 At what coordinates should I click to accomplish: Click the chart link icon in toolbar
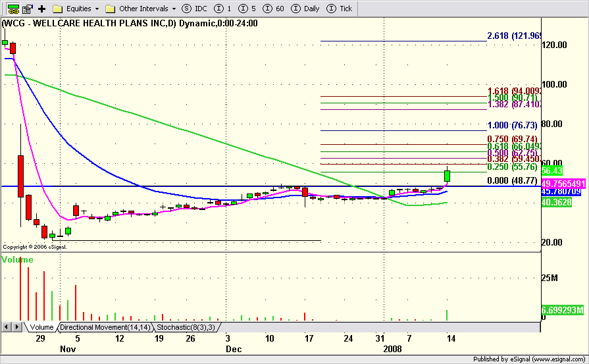pyautogui.click(x=13, y=9)
